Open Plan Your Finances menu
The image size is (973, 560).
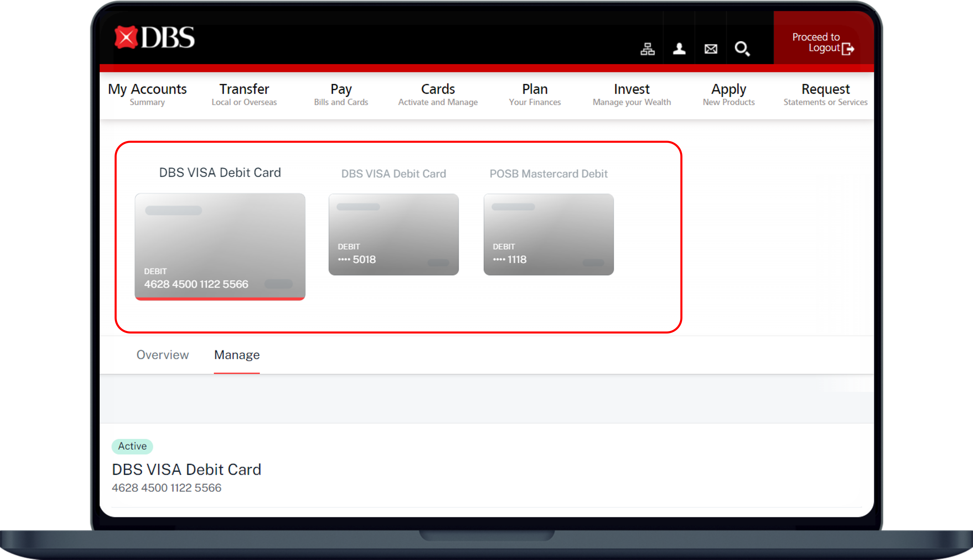(535, 94)
